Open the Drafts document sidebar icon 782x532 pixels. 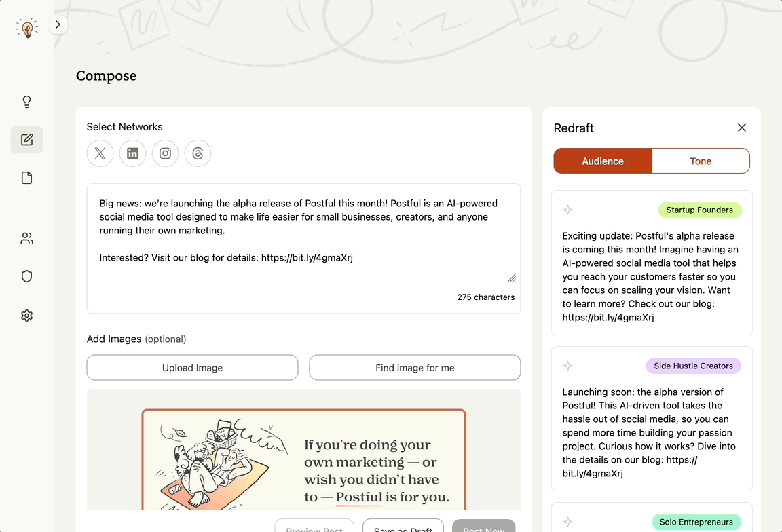[26, 178]
